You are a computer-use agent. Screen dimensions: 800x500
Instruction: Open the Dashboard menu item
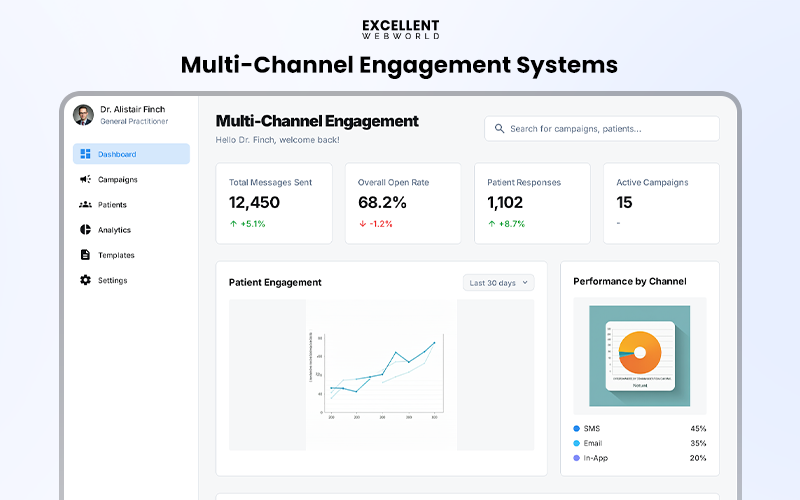tap(131, 154)
